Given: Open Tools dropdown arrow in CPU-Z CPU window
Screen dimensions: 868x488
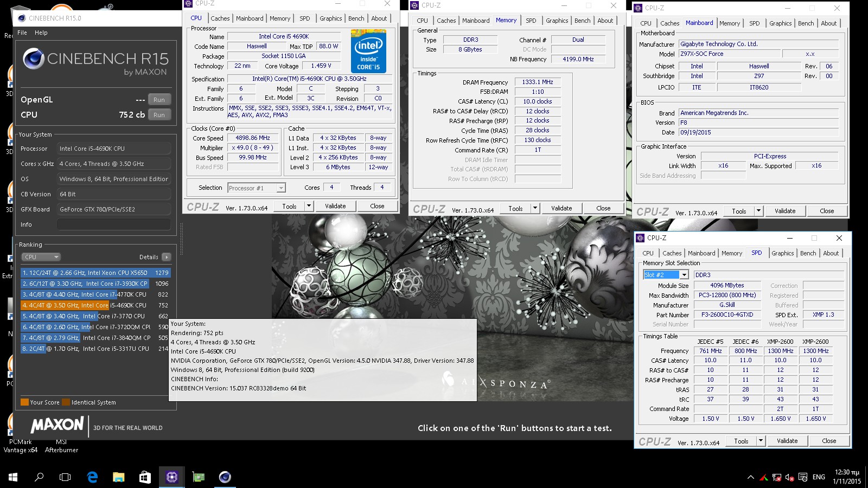Looking at the screenshot, I should pos(309,206).
